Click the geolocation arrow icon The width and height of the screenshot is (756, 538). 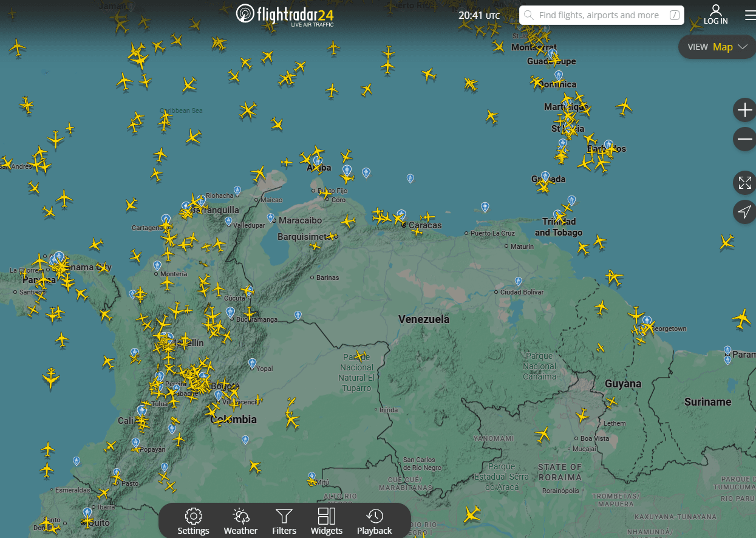744,211
